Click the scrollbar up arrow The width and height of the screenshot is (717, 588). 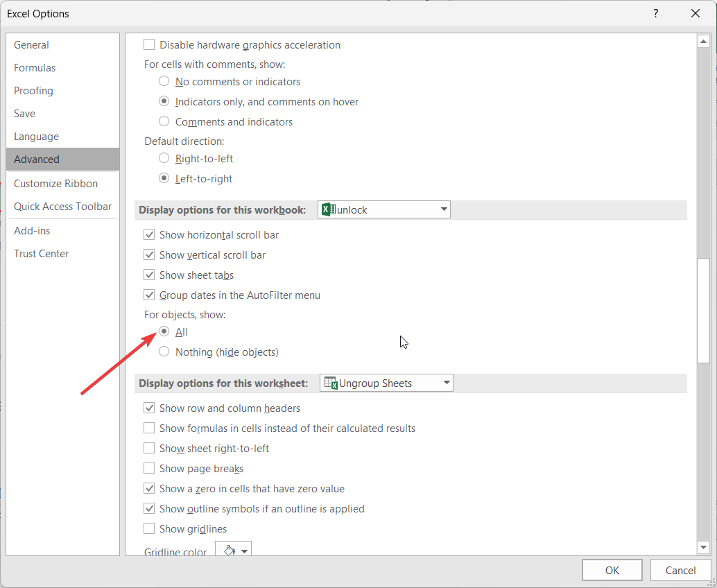click(x=703, y=42)
